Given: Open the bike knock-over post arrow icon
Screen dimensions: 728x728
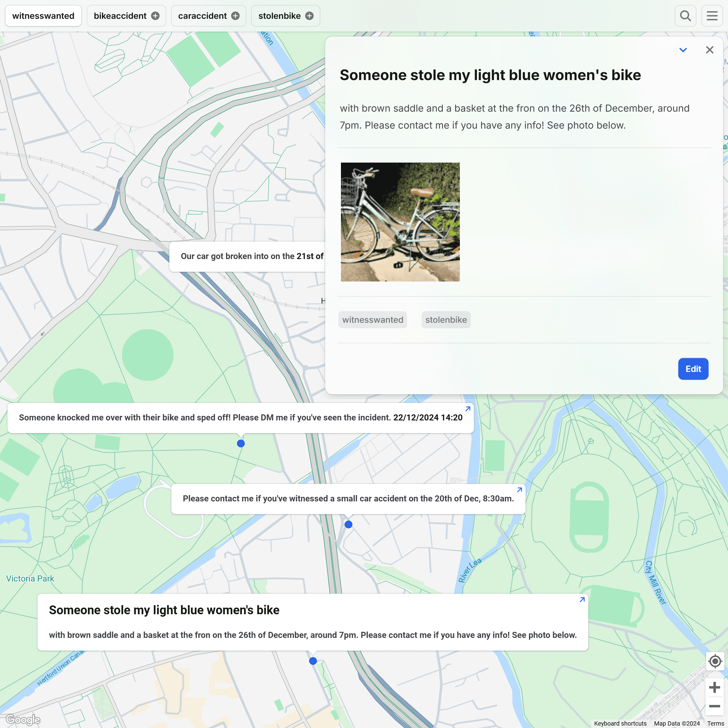Looking at the screenshot, I should 468,409.
